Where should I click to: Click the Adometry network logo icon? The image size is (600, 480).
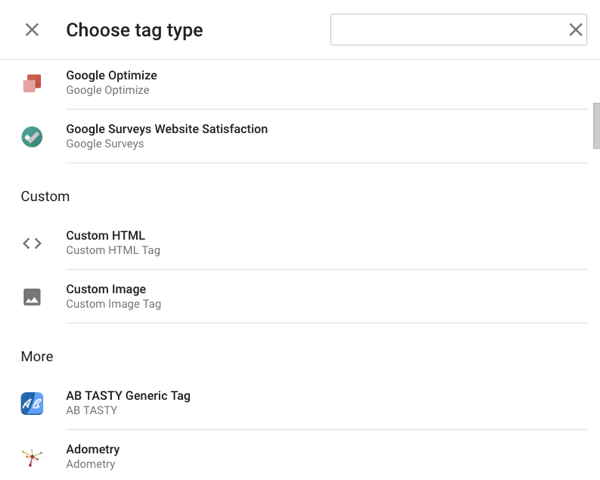click(x=32, y=457)
